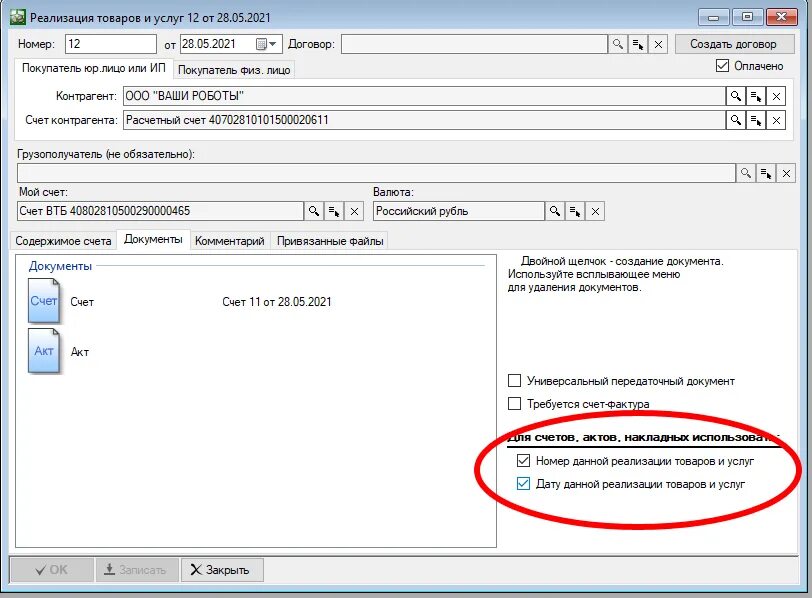Open the selection dropdown next to Мой счет

(x=335, y=211)
